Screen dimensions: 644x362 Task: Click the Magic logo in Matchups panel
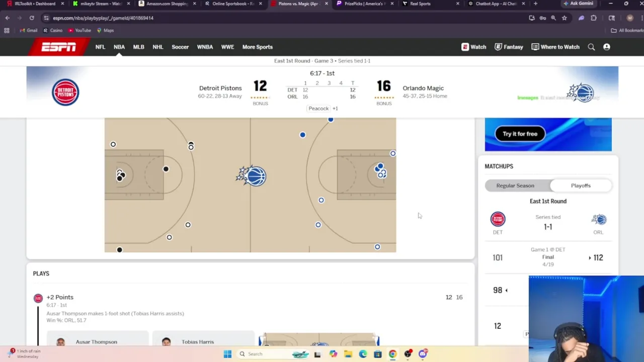(599, 219)
